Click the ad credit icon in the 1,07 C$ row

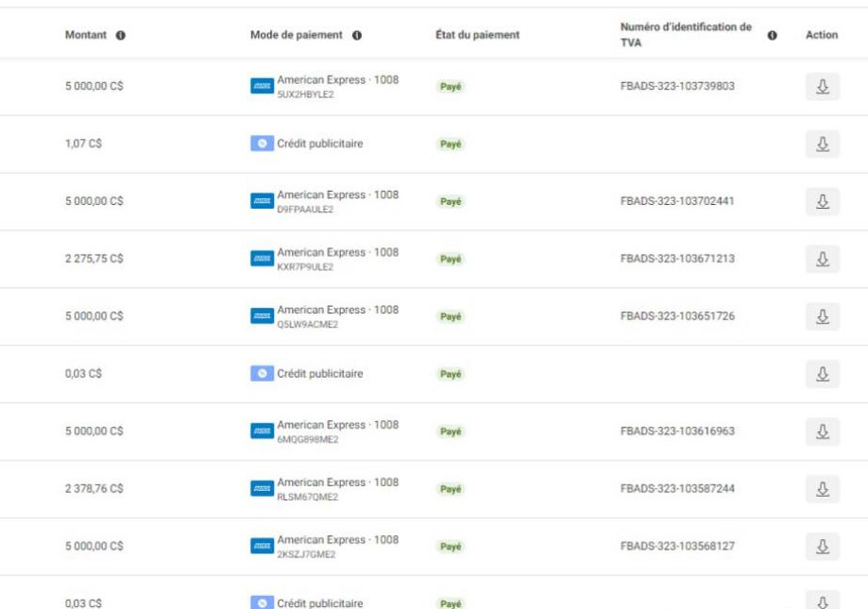pyautogui.click(x=262, y=144)
